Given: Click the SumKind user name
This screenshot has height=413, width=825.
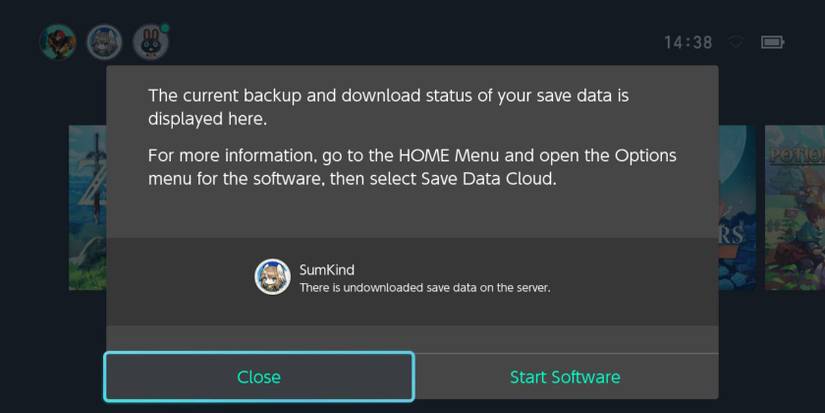Looking at the screenshot, I should (327, 270).
